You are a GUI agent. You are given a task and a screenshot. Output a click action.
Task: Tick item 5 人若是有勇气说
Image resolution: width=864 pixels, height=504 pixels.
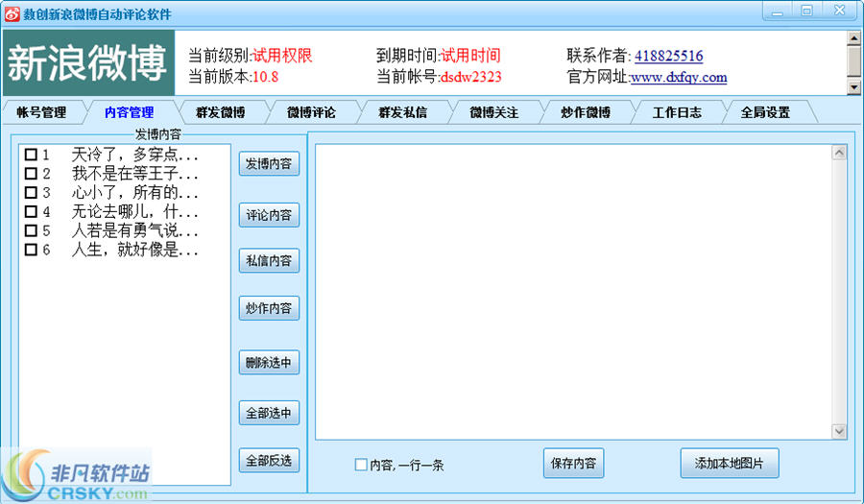tap(31, 230)
